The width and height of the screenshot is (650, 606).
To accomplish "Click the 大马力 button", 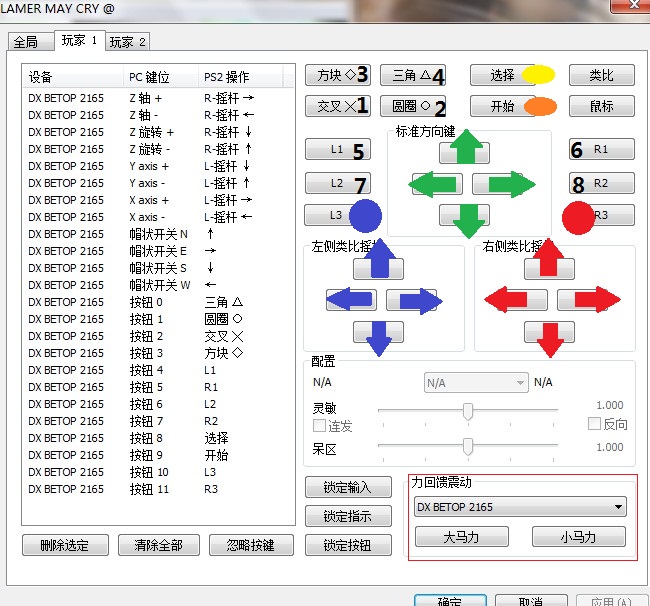I will [x=461, y=537].
